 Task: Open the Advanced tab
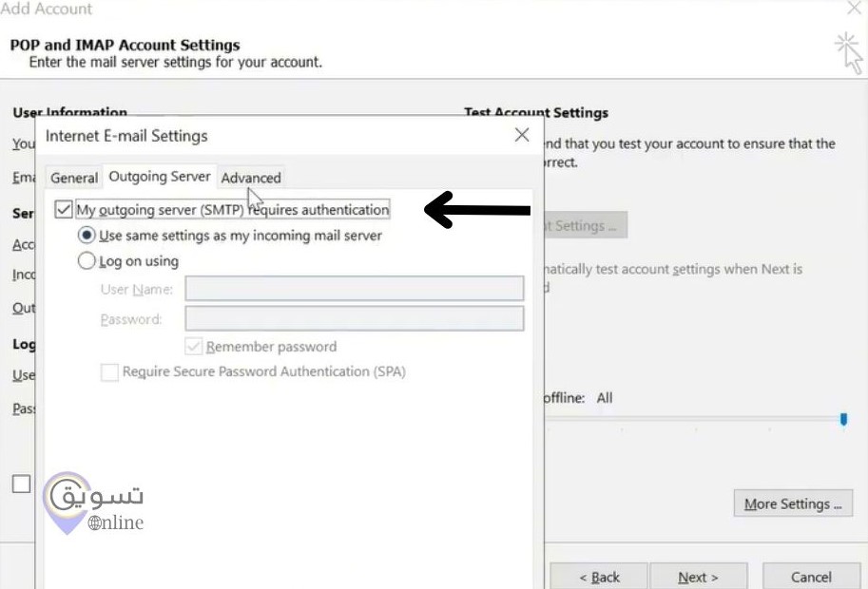[x=251, y=178]
